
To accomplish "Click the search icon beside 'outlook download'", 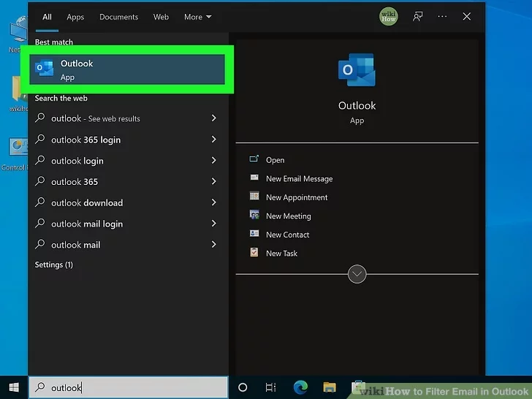I will (40, 202).
